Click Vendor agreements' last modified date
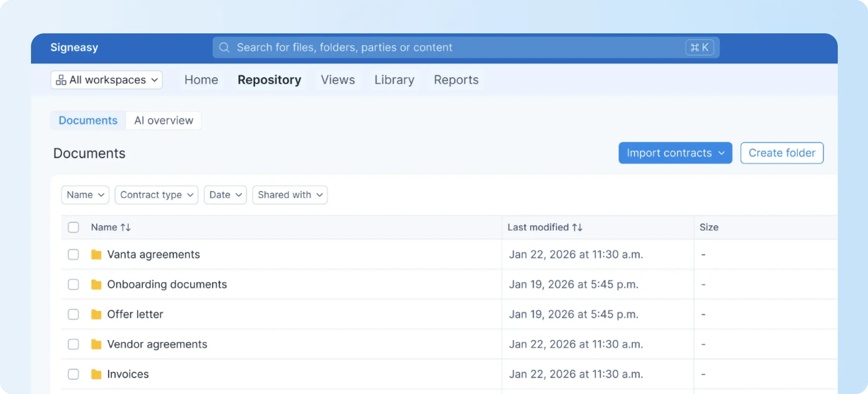Screen dimensions: 868x394 [x=576, y=344]
